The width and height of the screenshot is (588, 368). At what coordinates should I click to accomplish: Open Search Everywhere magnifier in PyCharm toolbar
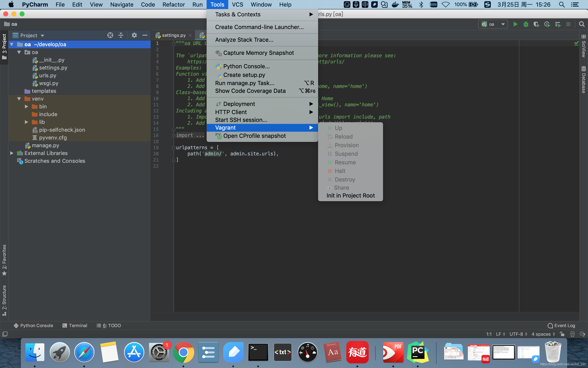[582, 24]
